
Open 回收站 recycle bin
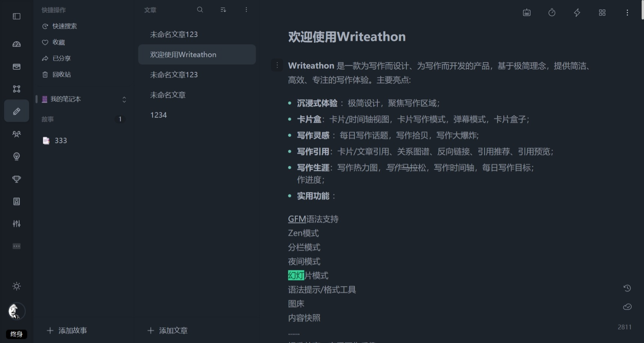pos(56,75)
